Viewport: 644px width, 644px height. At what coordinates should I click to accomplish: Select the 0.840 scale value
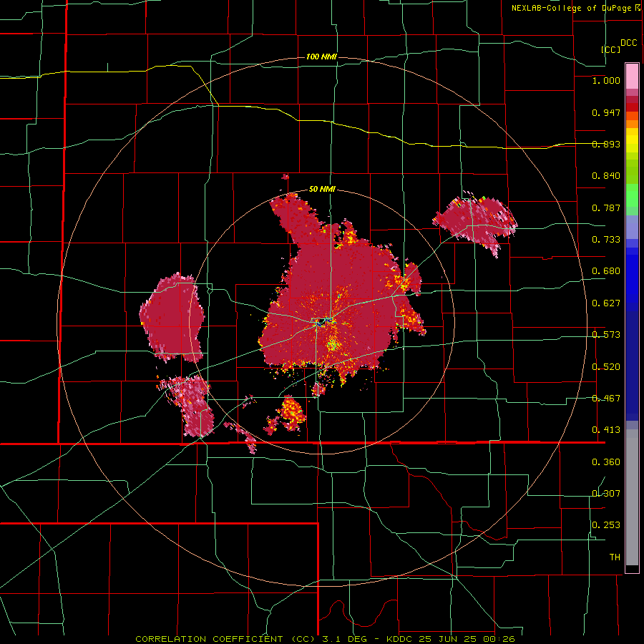(x=606, y=176)
